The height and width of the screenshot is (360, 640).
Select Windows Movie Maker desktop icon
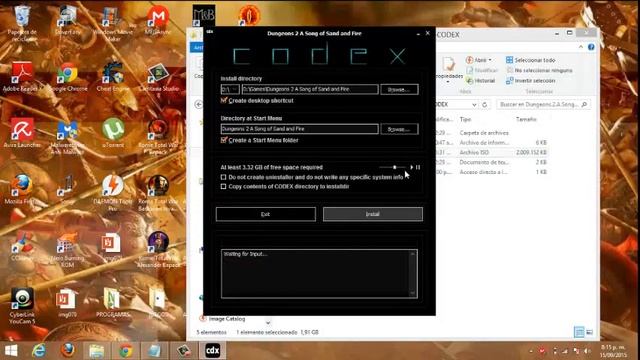(112, 24)
